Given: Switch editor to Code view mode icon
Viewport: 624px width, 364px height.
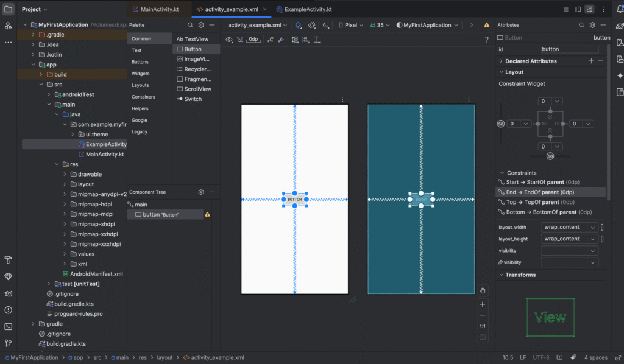Looking at the screenshot, I should (566, 9).
